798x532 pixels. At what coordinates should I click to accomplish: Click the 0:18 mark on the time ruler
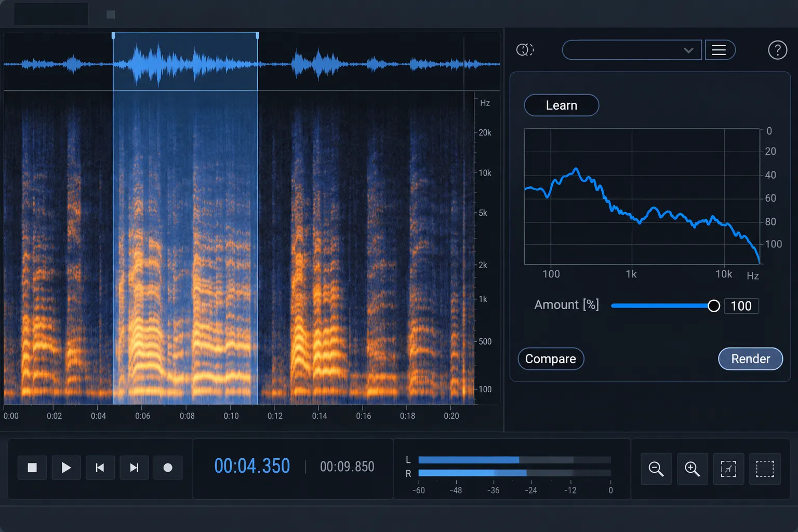click(x=407, y=416)
